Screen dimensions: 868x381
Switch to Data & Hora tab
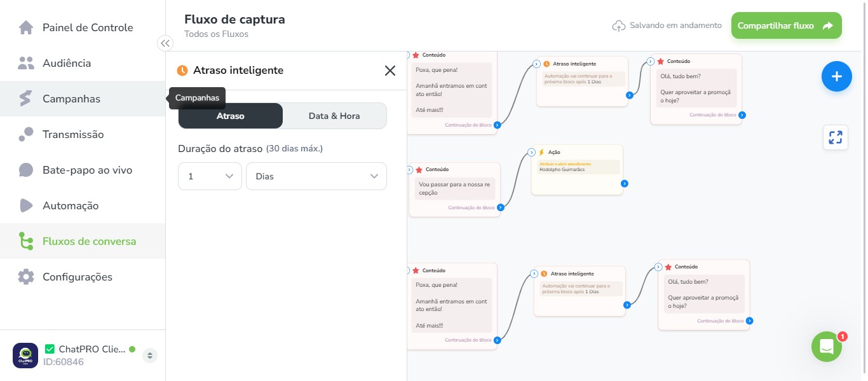point(334,116)
